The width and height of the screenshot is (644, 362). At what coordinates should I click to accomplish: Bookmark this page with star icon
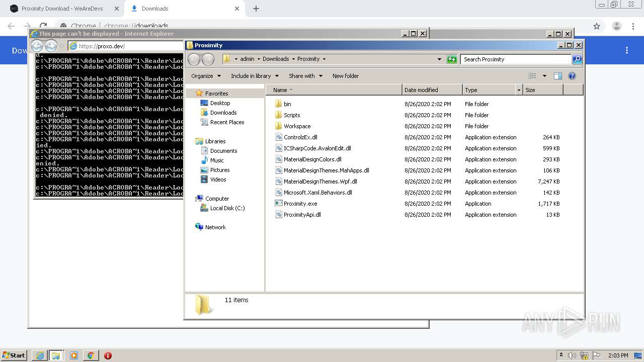coord(597,26)
